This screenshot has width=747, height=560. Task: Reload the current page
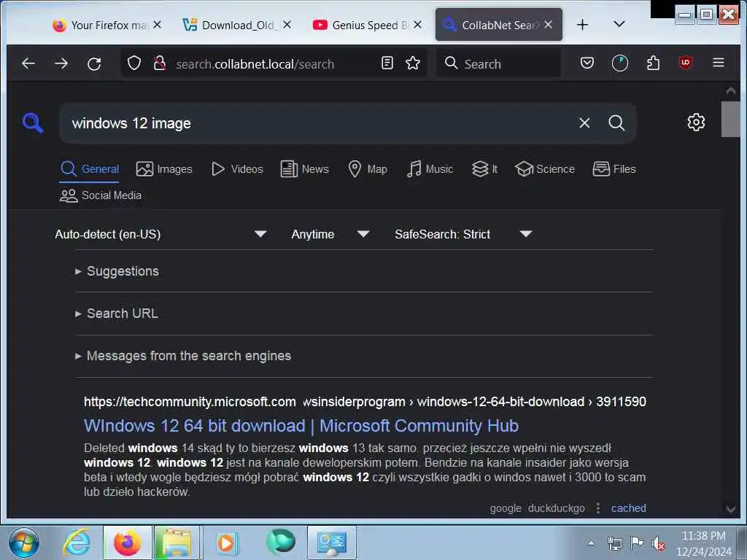pyautogui.click(x=94, y=63)
